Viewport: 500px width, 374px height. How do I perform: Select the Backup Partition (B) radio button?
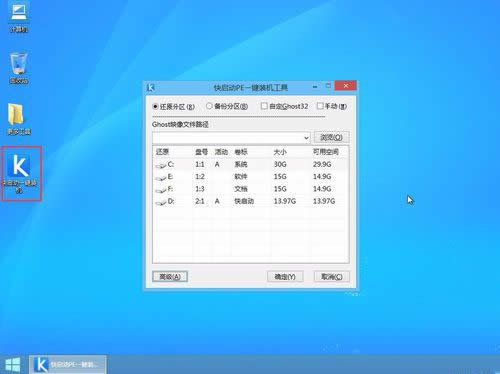point(209,106)
